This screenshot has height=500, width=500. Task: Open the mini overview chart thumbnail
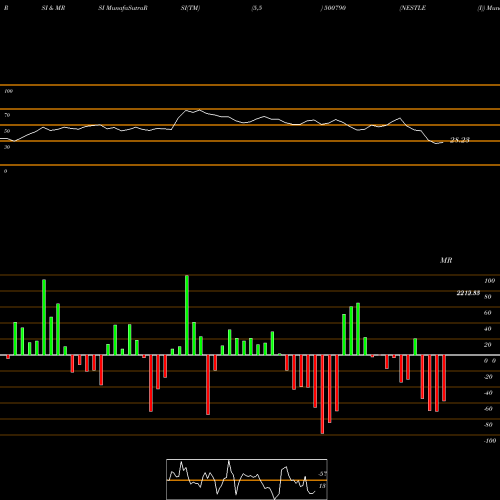pyautogui.click(x=247, y=479)
